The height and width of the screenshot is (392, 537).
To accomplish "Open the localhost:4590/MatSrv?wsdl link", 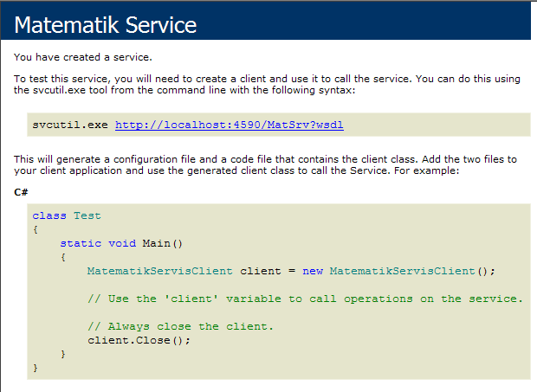I will 229,125.
